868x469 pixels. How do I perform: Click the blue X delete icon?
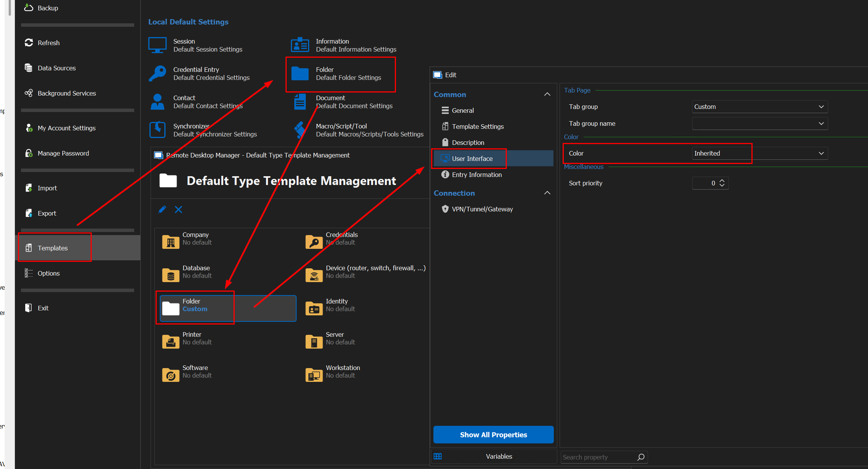(178, 209)
